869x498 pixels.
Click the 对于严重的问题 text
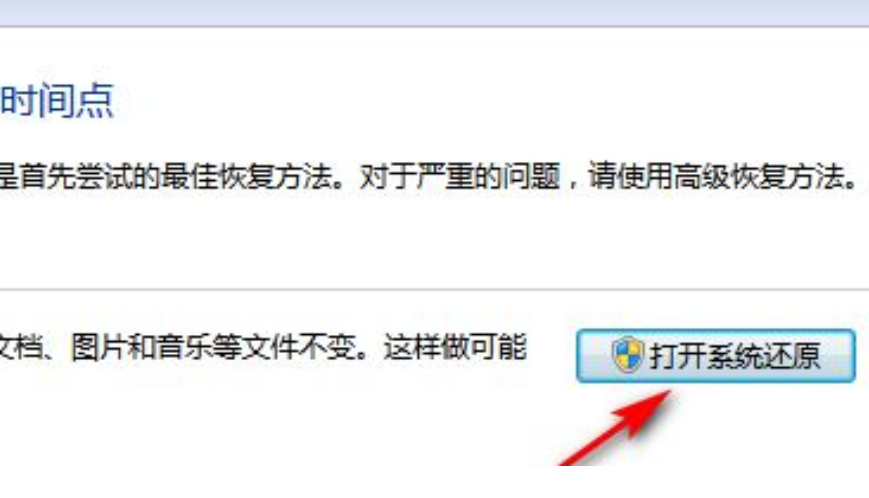tap(459, 177)
